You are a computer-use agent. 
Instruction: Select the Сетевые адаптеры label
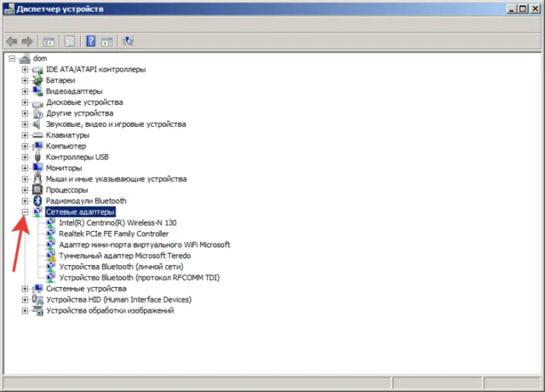(x=80, y=212)
